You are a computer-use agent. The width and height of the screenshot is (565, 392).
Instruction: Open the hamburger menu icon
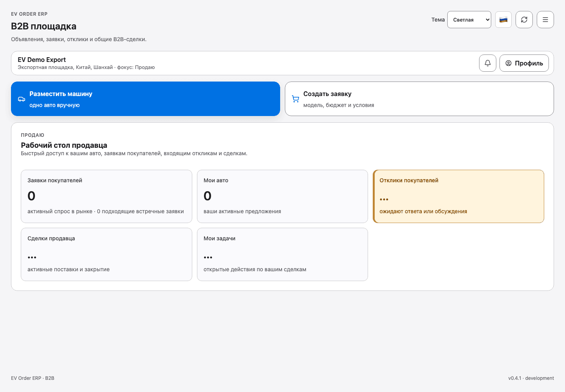tap(545, 20)
